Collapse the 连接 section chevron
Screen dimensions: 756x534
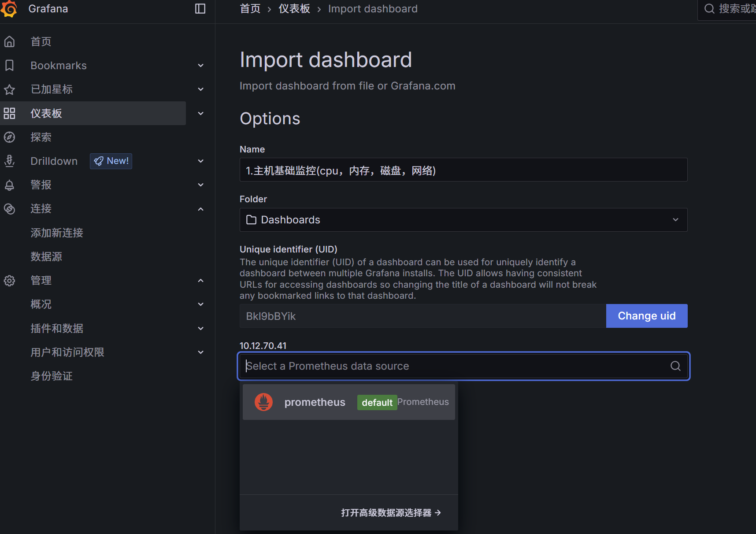coord(200,209)
